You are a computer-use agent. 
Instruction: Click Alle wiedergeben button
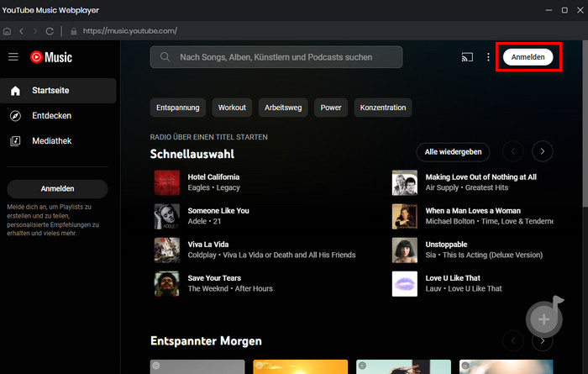[453, 152]
